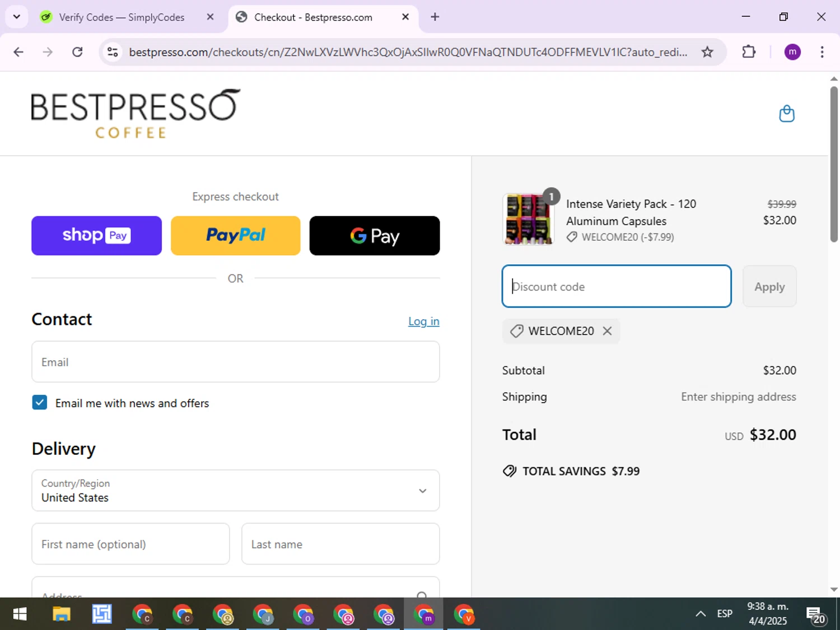Focus the Discount code field
Screen dimensions: 840x630
[617, 286]
